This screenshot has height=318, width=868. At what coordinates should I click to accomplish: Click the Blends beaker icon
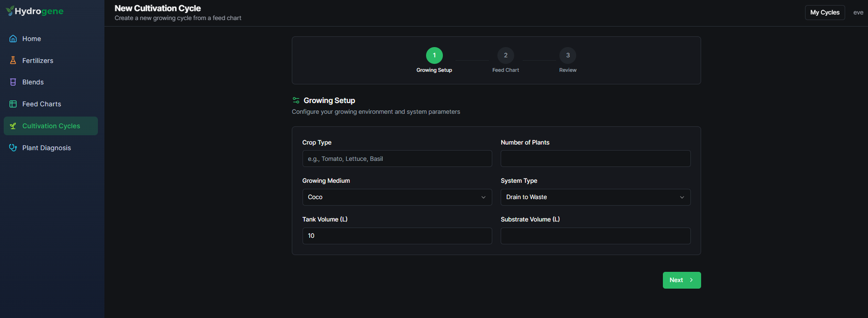click(13, 82)
